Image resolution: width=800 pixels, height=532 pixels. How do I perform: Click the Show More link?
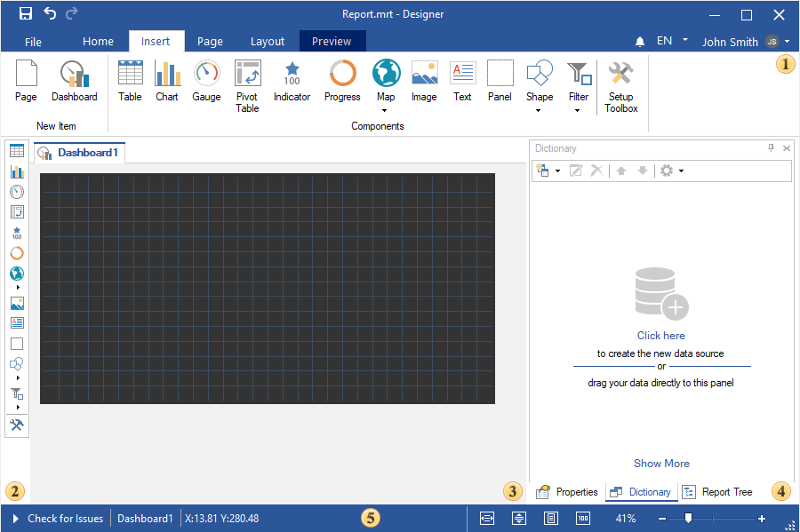point(661,464)
